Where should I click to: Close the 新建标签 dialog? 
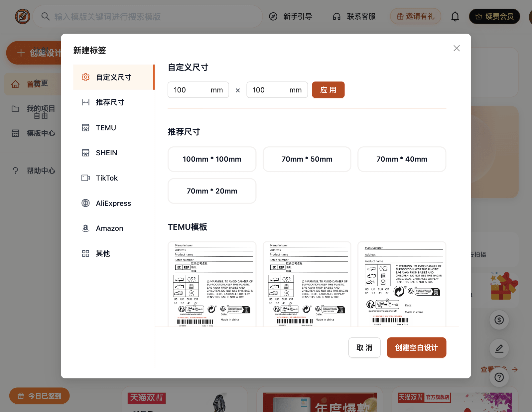(x=457, y=48)
